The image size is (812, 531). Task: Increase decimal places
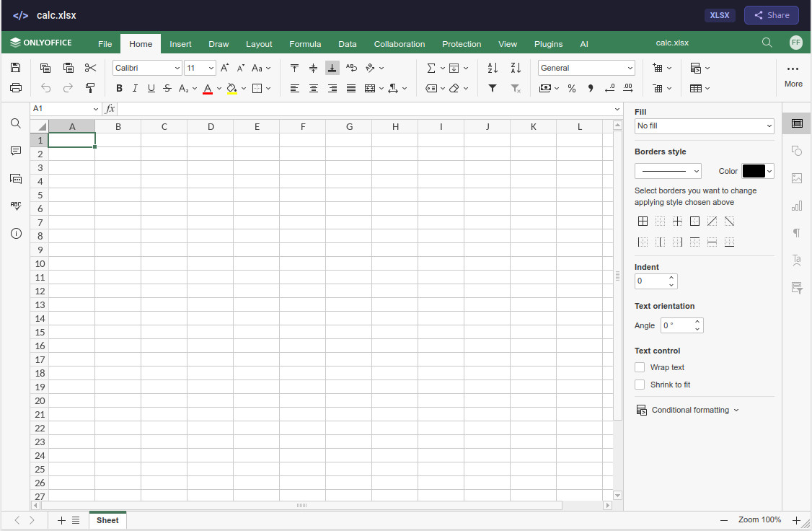click(627, 88)
